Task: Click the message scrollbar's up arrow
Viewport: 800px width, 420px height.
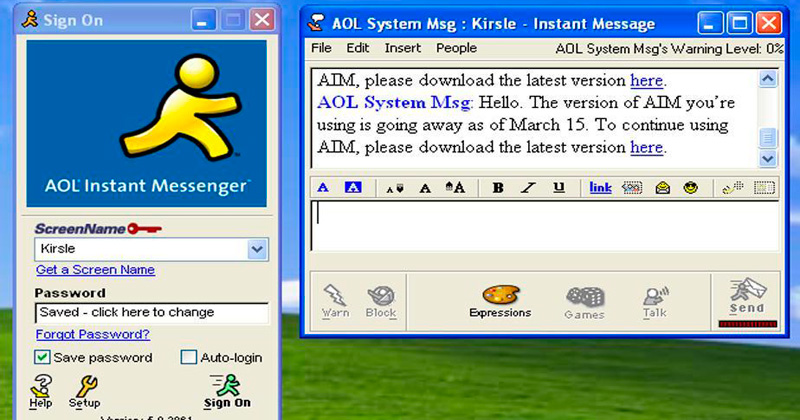Action: (x=767, y=79)
